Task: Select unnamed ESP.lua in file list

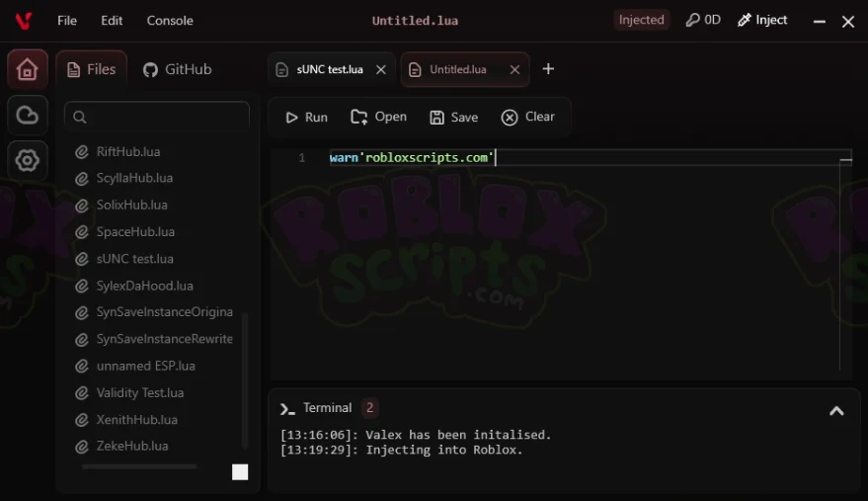Action: (x=145, y=367)
